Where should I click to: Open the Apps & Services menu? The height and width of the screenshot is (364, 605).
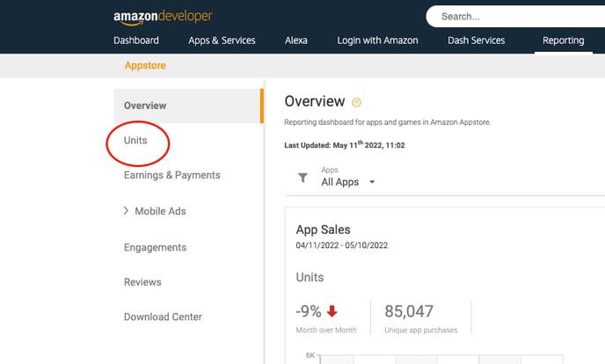pyautogui.click(x=222, y=40)
